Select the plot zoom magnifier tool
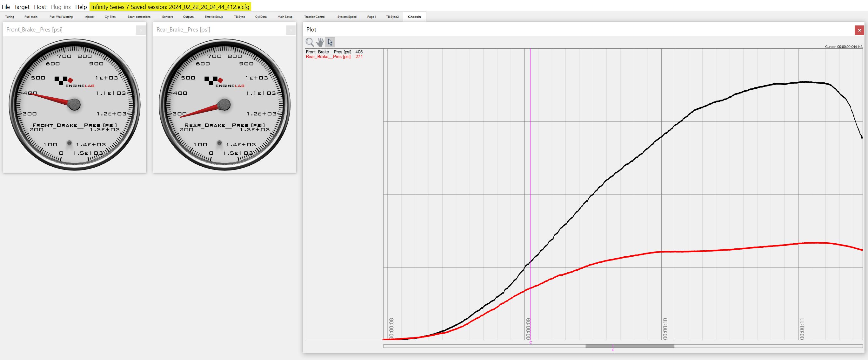The image size is (868, 360). [309, 42]
